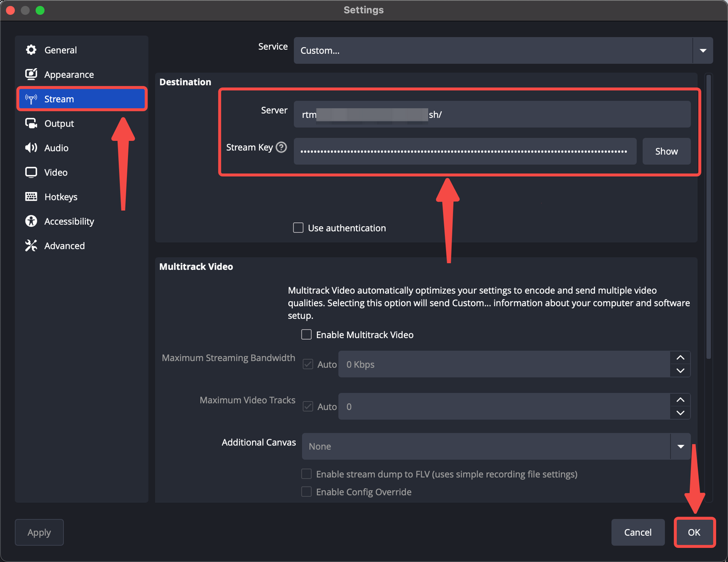Screen dimensions: 728x562
Task: Open Advanced settings via tools icon
Action: coord(31,245)
